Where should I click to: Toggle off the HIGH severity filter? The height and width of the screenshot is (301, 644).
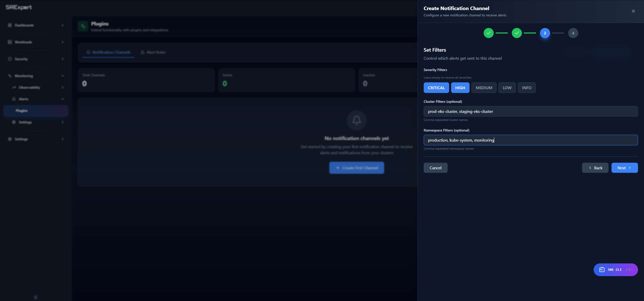click(x=460, y=88)
